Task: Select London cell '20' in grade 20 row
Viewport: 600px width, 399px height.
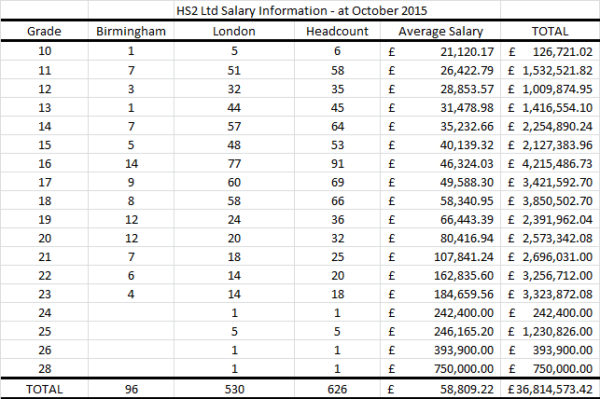Action: pyautogui.click(x=234, y=238)
